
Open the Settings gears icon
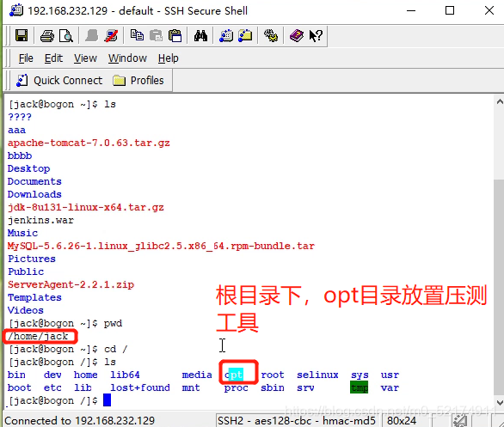point(271,35)
